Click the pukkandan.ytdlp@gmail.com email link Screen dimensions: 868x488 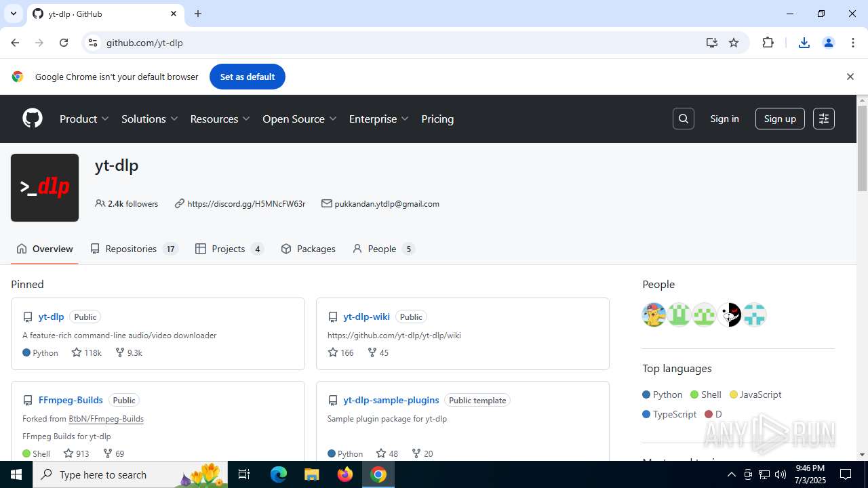click(387, 203)
